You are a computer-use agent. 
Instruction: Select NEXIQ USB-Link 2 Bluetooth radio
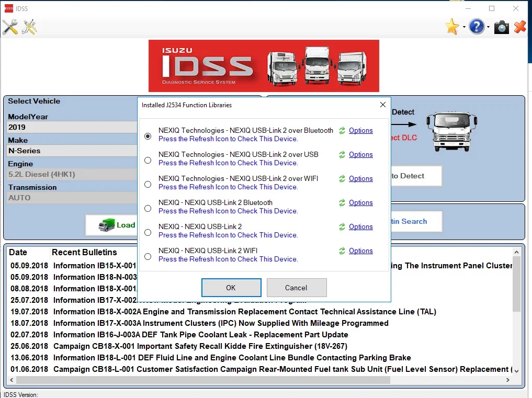coord(148,208)
